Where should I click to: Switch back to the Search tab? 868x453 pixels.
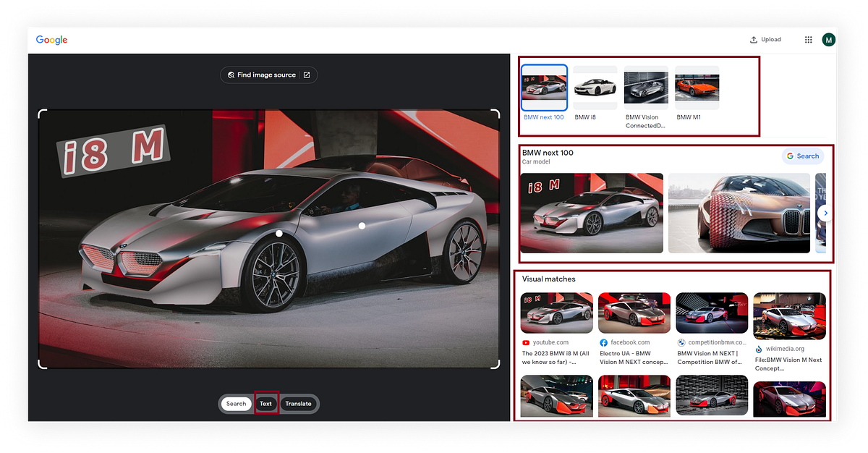point(236,403)
